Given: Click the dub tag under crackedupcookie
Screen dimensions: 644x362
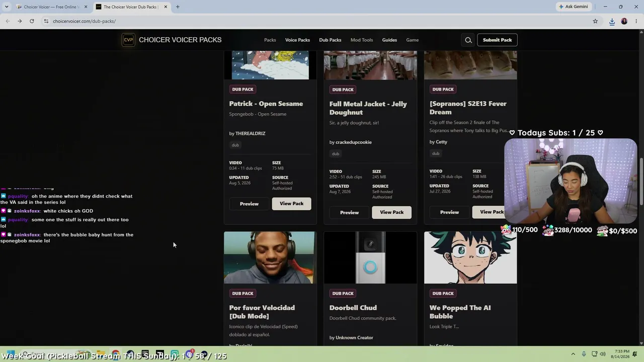Looking at the screenshot, I should click(x=336, y=154).
